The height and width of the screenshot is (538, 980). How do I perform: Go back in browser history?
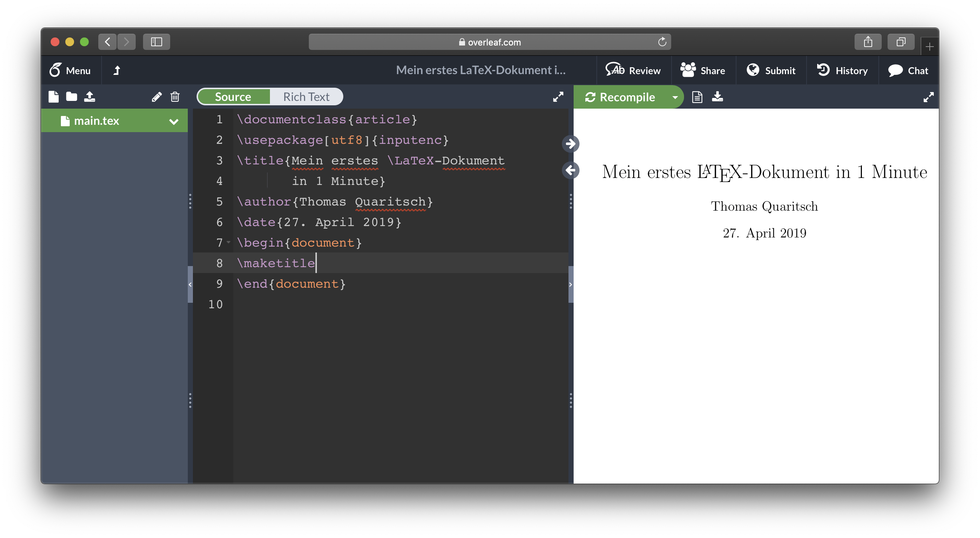click(x=108, y=42)
